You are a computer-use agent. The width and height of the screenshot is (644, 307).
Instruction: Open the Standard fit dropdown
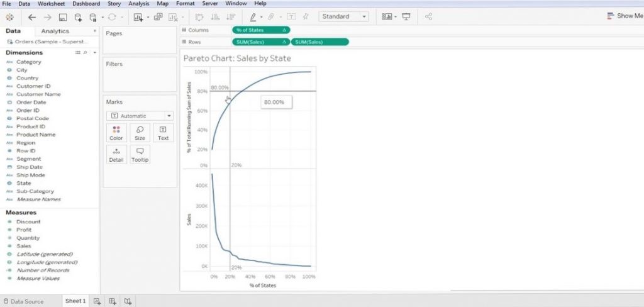[344, 16]
